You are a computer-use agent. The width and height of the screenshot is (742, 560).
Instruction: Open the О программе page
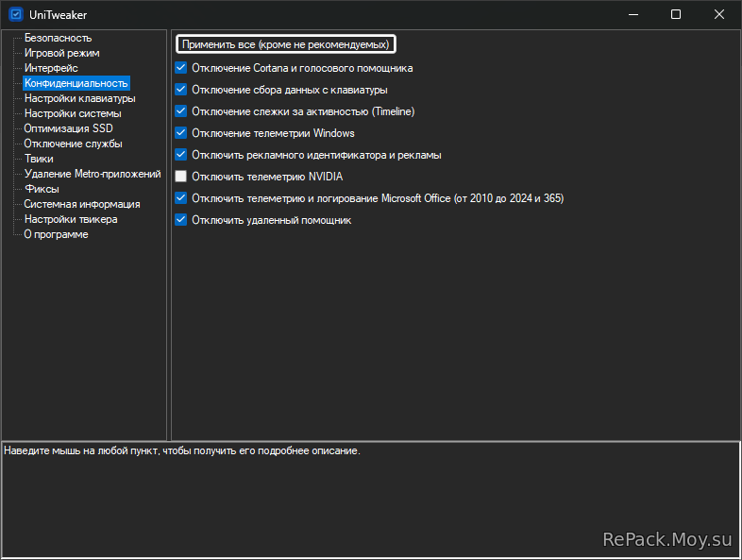pyautogui.click(x=57, y=234)
